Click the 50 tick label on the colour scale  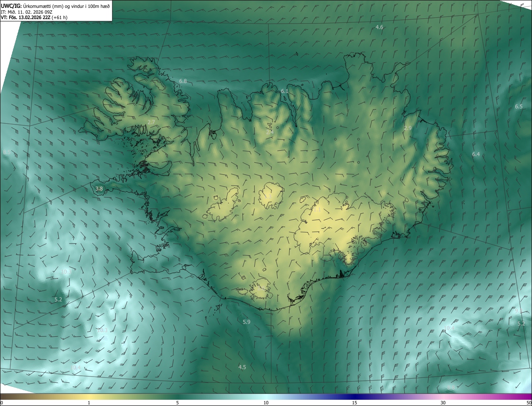pyautogui.click(x=529, y=403)
